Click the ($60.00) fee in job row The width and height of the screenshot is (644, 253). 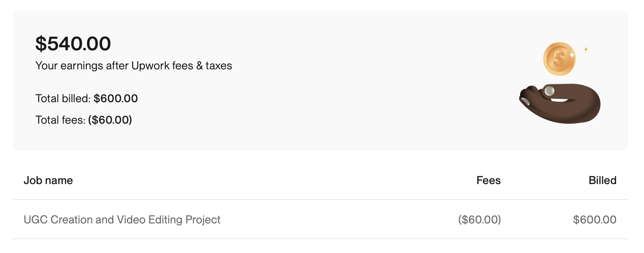480,220
